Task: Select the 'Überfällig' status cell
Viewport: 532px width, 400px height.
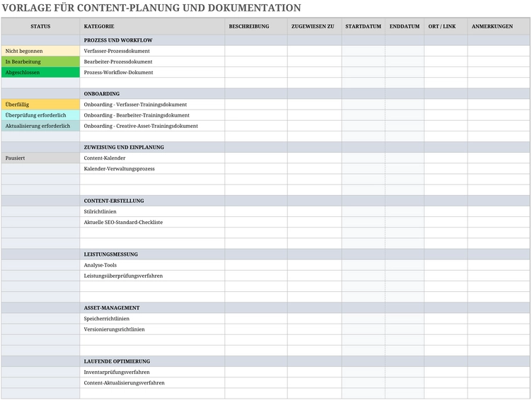Action: tap(40, 105)
